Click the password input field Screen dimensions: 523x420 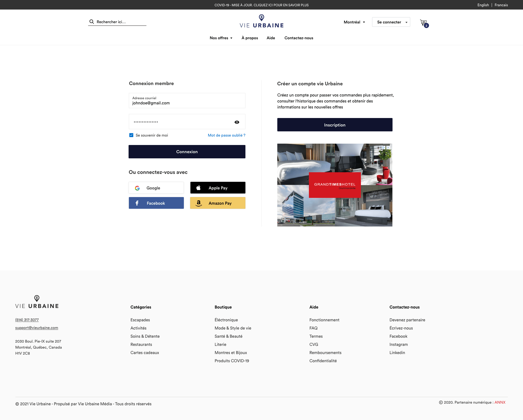[x=187, y=122]
